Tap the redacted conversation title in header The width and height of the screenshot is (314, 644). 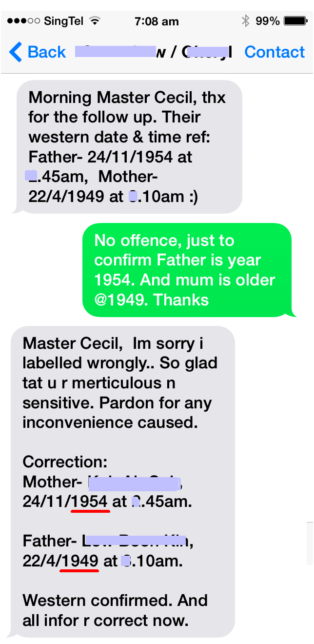coord(153,52)
